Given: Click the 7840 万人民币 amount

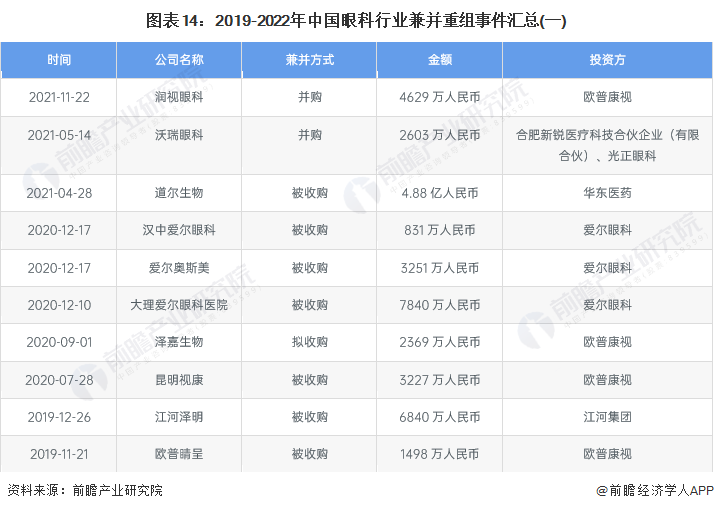Looking at the screenshot, I should coord(439,305).
